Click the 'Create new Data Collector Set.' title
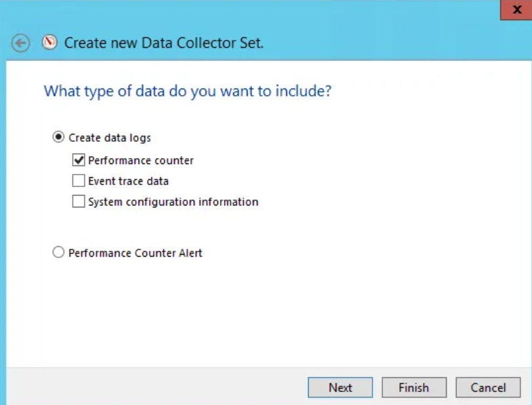This screenshot has height=405, width=532. point(164,43)
